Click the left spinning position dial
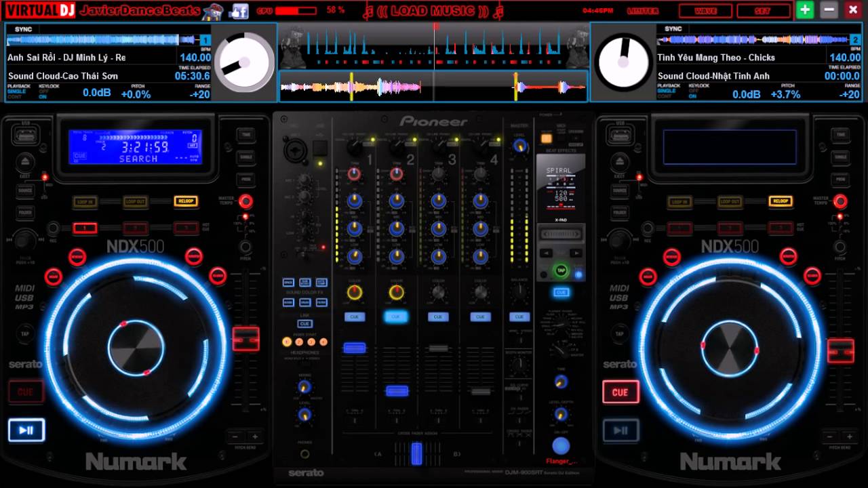 [x=244, y=62]
